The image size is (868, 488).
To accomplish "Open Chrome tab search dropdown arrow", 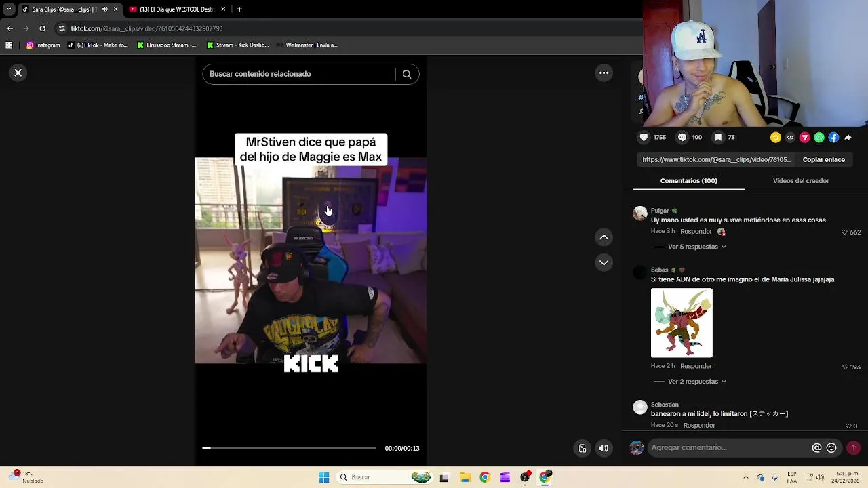I will (x=9, y=9).
